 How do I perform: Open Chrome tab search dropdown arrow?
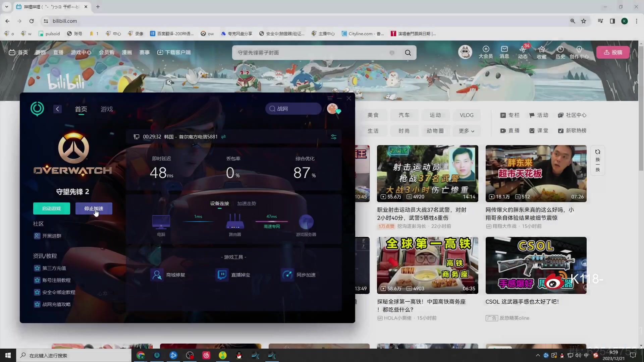pos(6,7)
